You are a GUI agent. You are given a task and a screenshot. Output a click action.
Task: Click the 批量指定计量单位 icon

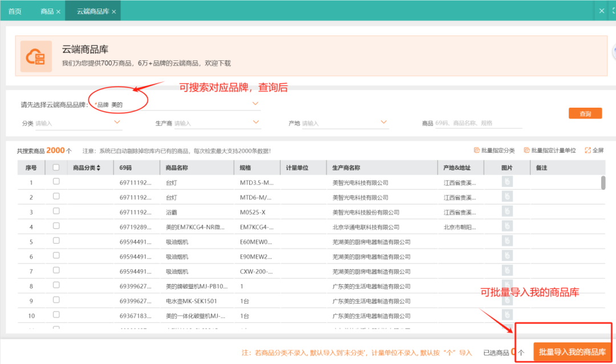click(x=527, y=150)
